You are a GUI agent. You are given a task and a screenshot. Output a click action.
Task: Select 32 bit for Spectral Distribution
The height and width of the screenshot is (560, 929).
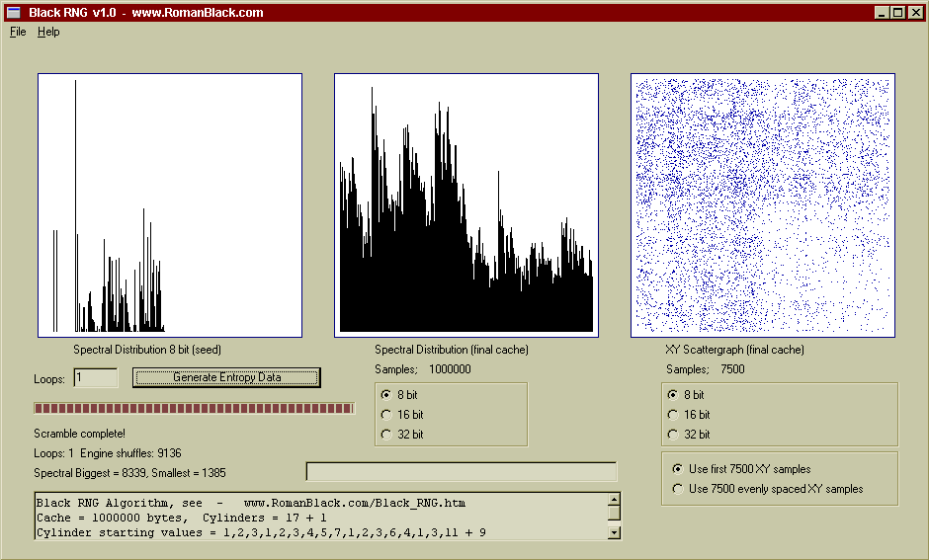385,435
